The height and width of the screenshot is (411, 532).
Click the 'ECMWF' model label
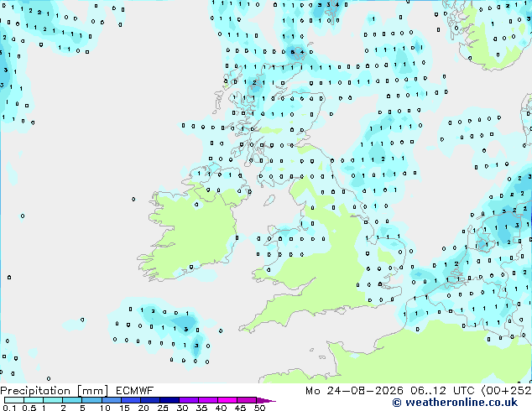pos(135,391)
